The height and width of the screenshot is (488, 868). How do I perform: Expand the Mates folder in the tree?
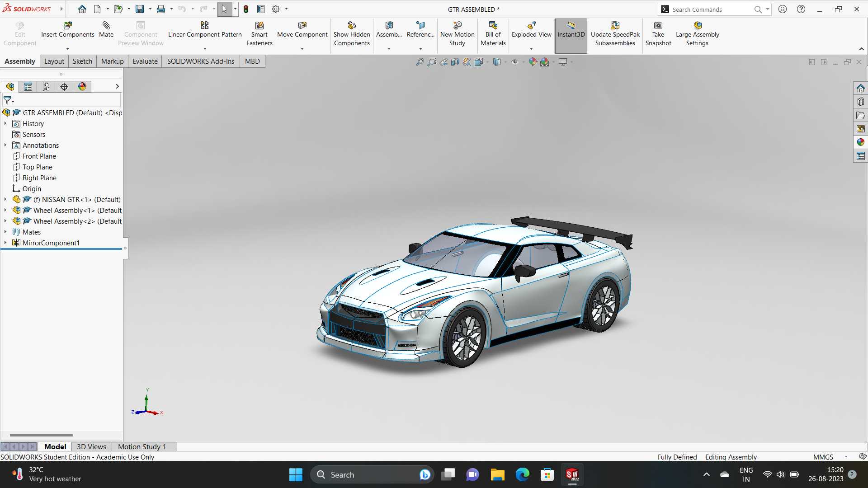[x=5, y=232]
